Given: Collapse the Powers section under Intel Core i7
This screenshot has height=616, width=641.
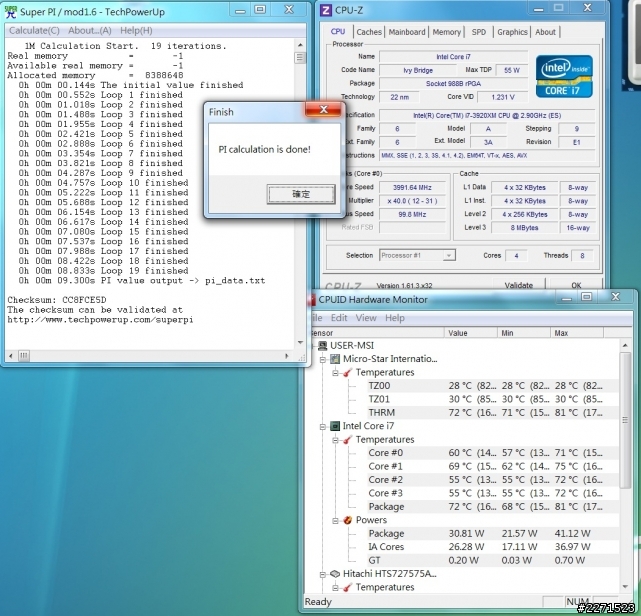Looking at the screenshot, I should 334,520.
